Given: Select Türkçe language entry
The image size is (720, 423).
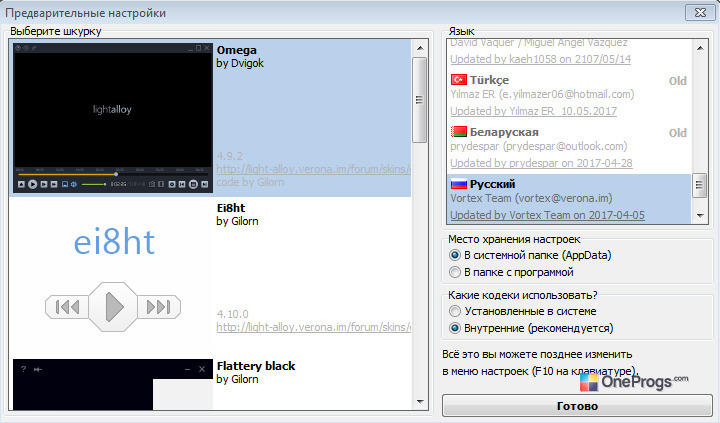Looking at the screenshot, I should pos(569,96).
